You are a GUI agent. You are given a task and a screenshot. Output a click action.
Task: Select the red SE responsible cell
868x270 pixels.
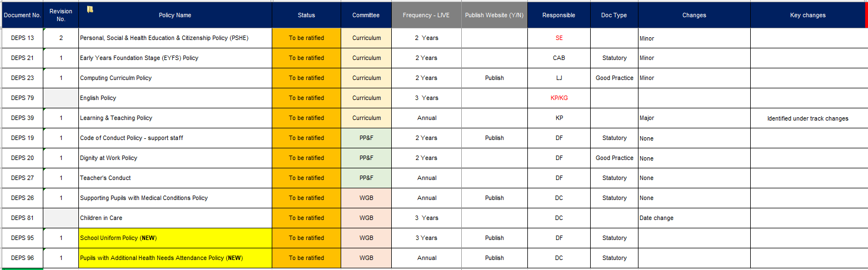[558, 38]
